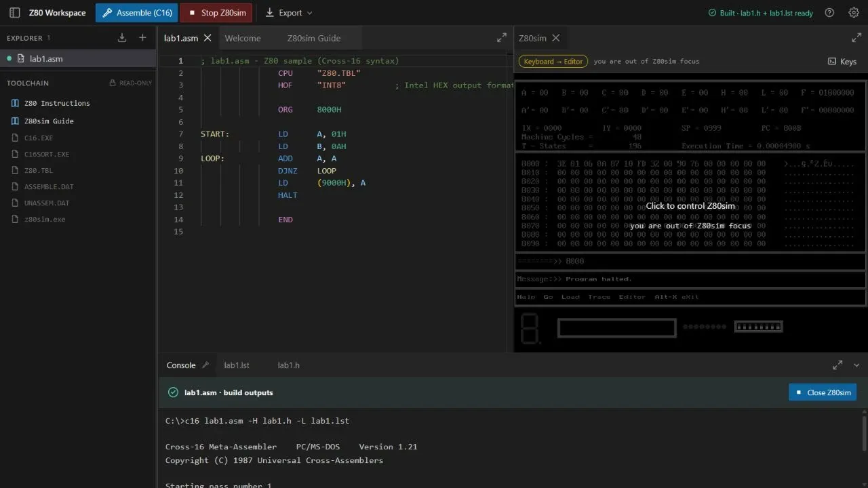Open the Export dropdown
The image size is (868, 488).
click(289, 13)
